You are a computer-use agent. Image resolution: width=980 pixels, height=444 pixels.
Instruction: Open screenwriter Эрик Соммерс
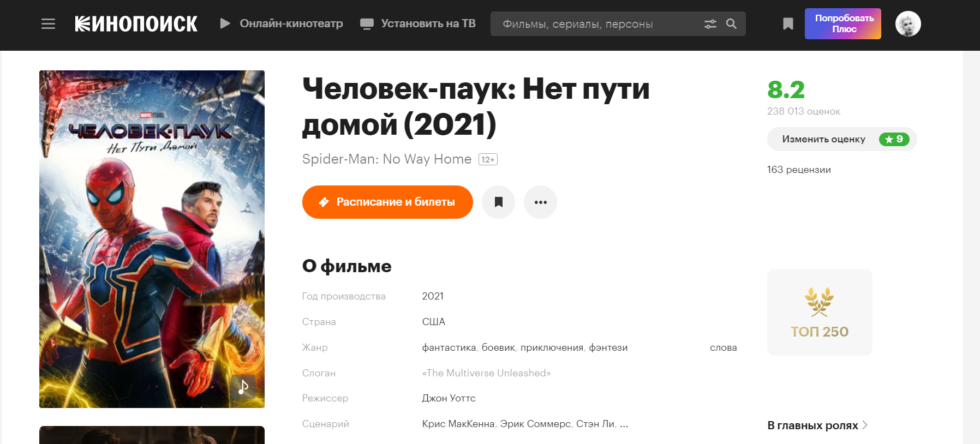[x=535, y=424]
